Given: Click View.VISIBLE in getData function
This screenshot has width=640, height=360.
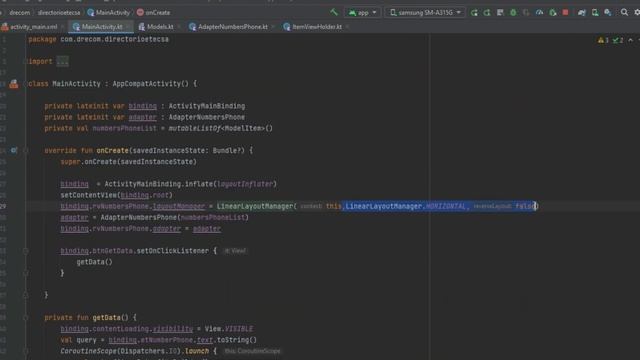Looking at the screenshot, I should (x=229, y=329).
